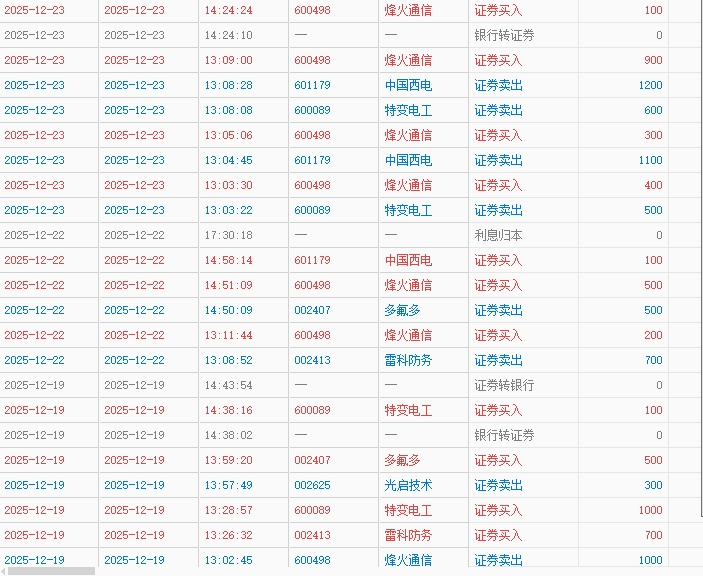Click the horizontal scrollbar thumb at bottom
703x576 pixels.
[51, 571]
